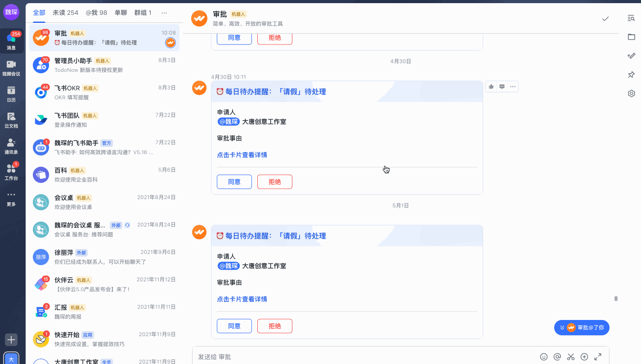The width and height of the screenshot is (641, 364).
Task: Open the 更多 more menu in sidebar
Action: 11,199
